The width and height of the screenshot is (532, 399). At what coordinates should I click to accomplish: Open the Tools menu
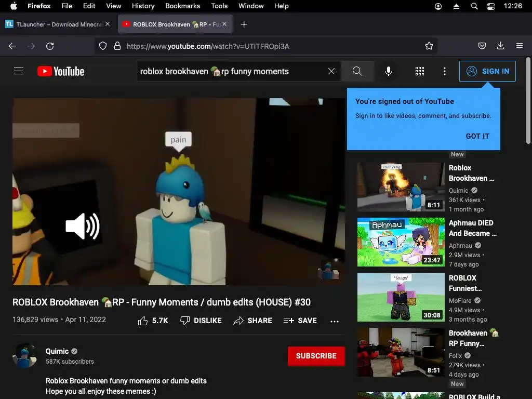click(219, 6)
